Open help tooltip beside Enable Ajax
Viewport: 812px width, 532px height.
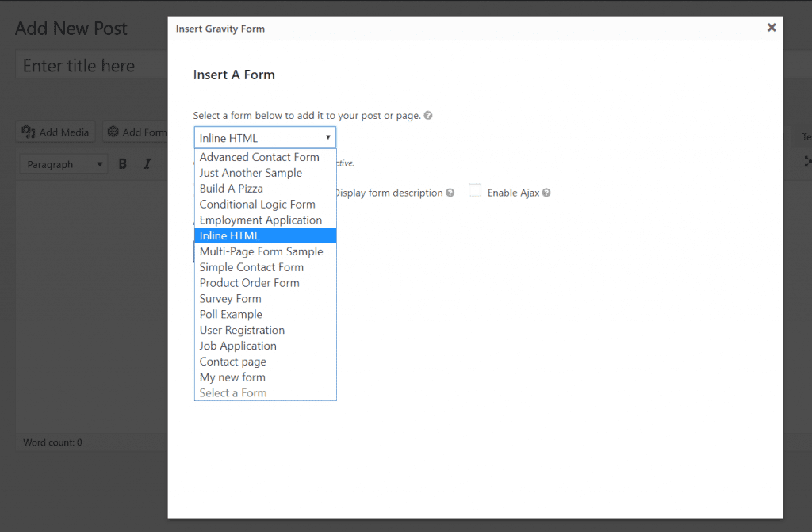[546, 193]
